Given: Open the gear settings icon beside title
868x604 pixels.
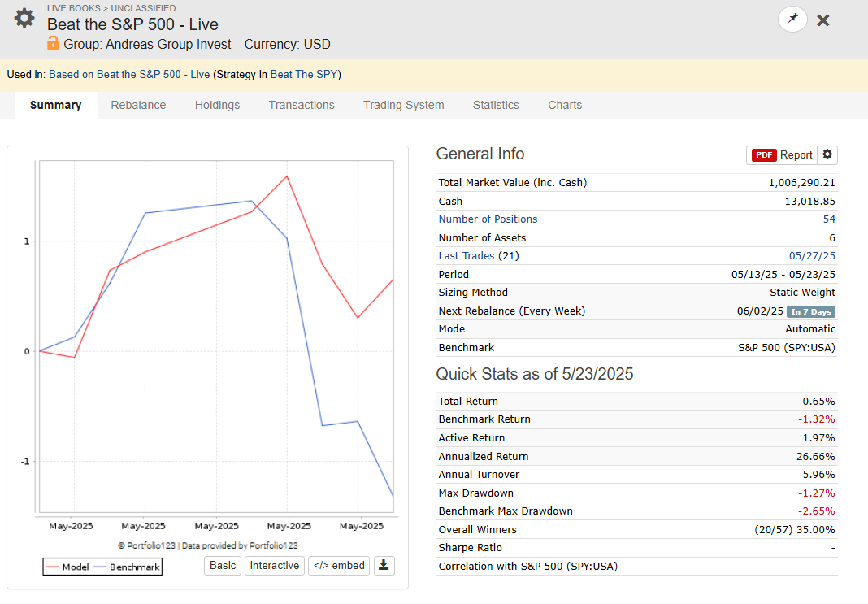Looking at the screenshot, I should click(24, 18).
